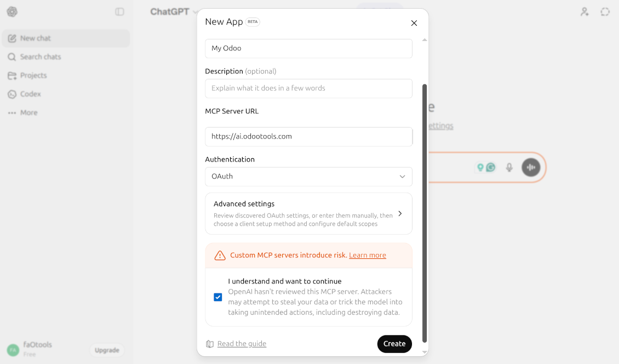Image resolution: width=619 pixels, height=364 pixels.
Task: Expand the Advanced settings section
Action: [308, 213]
